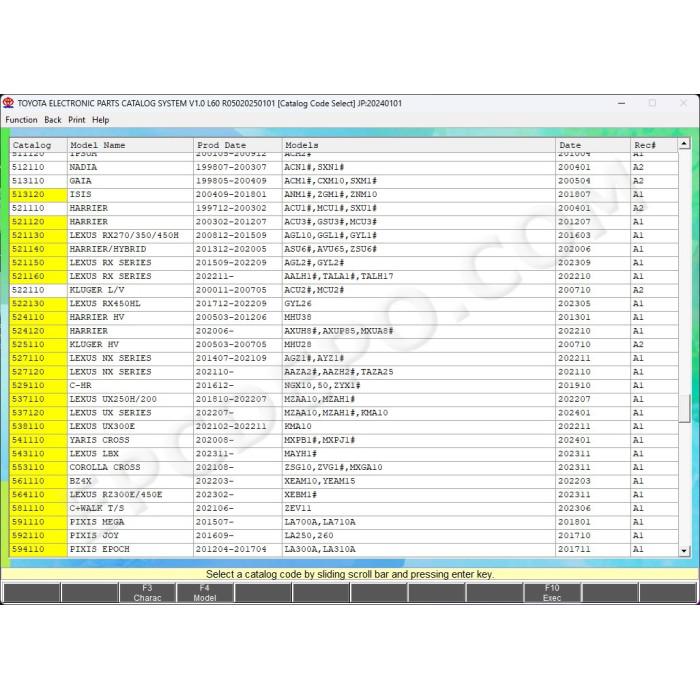This screenshot has height=700, width=700.
Task: Click the vertical scrollbar thumb
Action: tap(684, 408)
